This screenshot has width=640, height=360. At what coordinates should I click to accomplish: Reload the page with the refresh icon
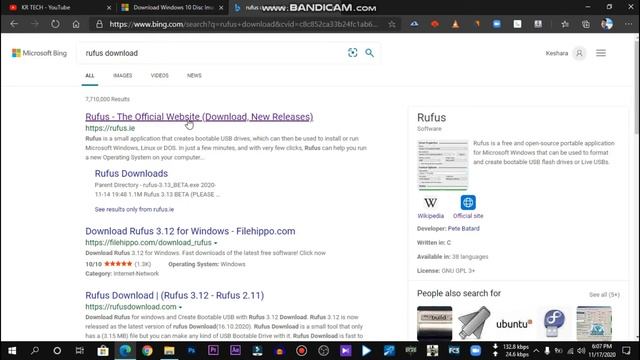tap(55, 24)
